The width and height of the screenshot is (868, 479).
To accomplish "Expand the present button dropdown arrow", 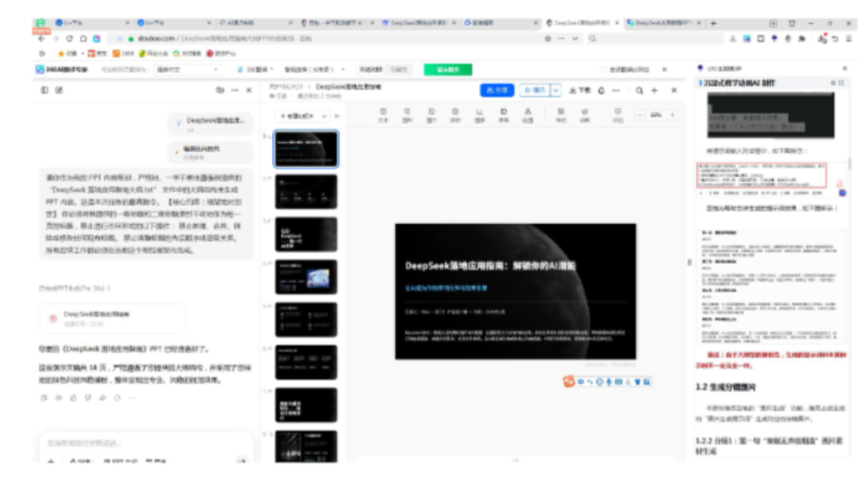I will click(556, 90).
